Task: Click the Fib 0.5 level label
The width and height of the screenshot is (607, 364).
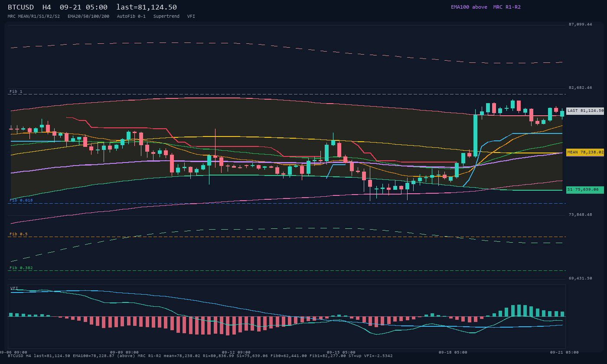Action: pyautogui.click(x=19, y=234)
